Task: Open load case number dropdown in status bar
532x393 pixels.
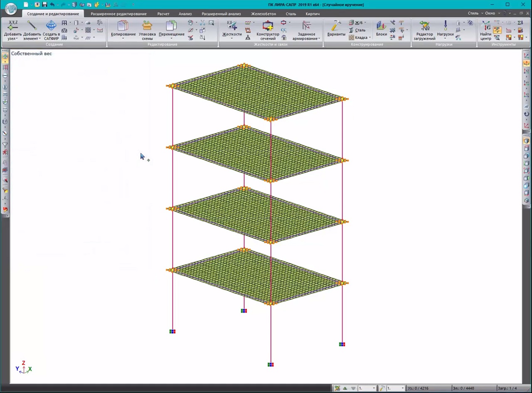Action: [374, 388]
